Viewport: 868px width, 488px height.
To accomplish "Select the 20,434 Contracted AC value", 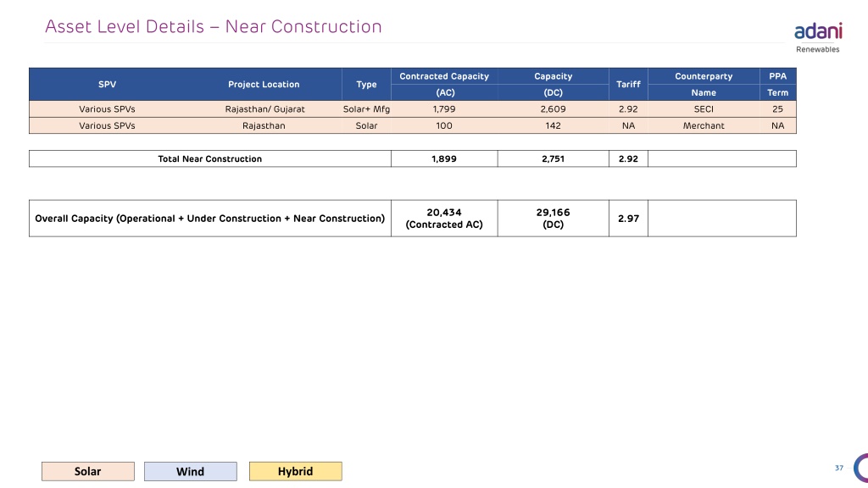I will [x=444, y=219].
